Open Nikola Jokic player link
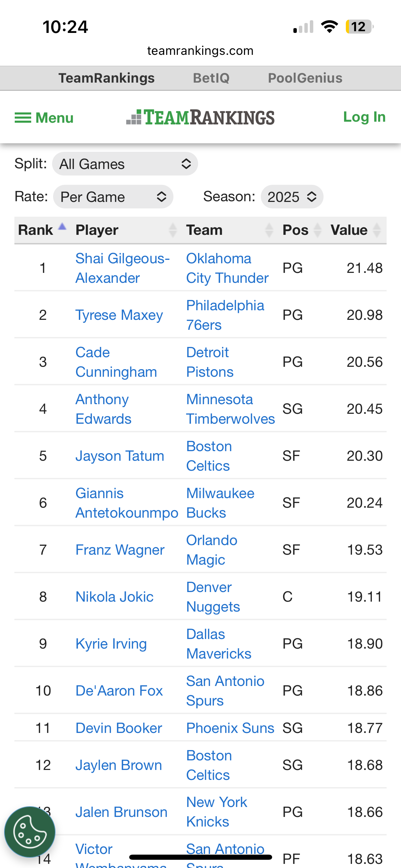Screen dimensions: 401x868 tap(114, 597)
